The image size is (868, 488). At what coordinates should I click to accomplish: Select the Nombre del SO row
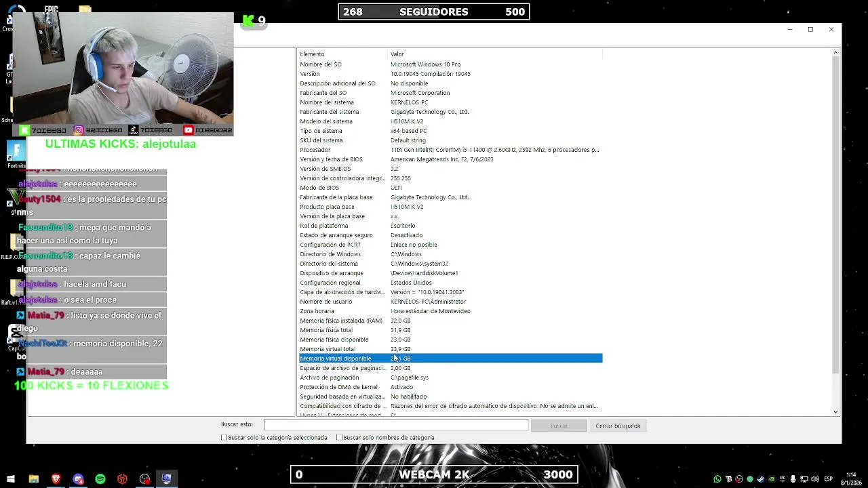click(x=450, y=64)
